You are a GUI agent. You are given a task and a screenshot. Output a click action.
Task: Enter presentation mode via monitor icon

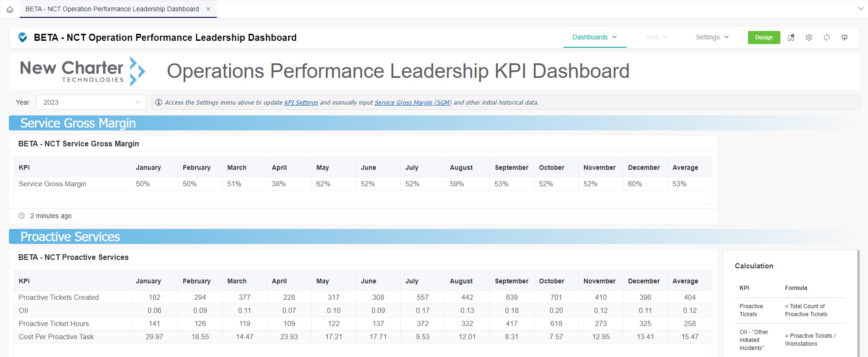click(845, 38)
